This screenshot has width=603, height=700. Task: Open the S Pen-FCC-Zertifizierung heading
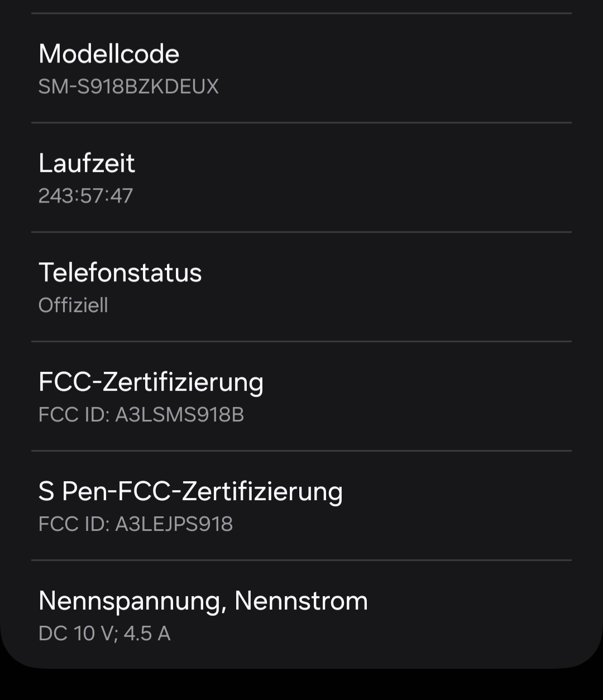[x=190, y=492]
